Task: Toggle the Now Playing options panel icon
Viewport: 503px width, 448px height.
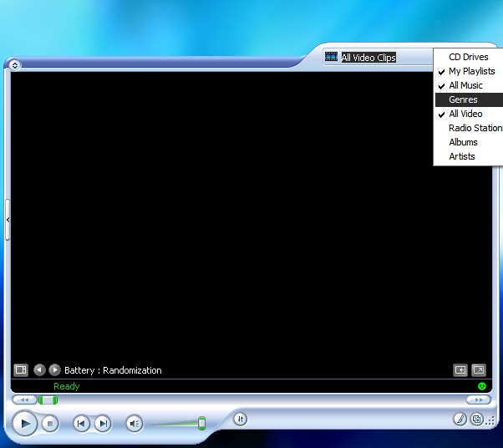Action: [21, 370]
